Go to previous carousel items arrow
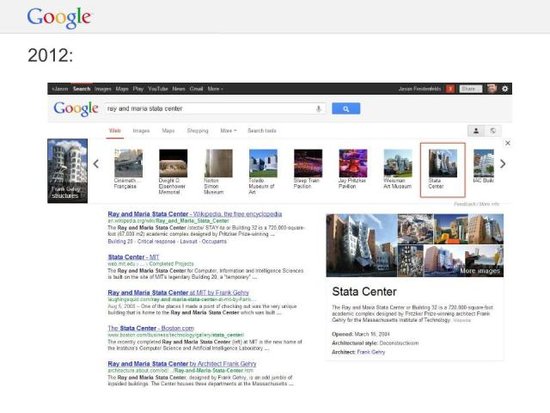The image size is (550, 413). (96, 164)
